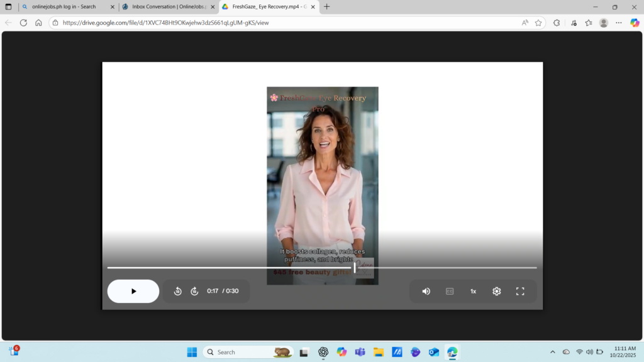Click the taskbar Search box

[248, 352]
